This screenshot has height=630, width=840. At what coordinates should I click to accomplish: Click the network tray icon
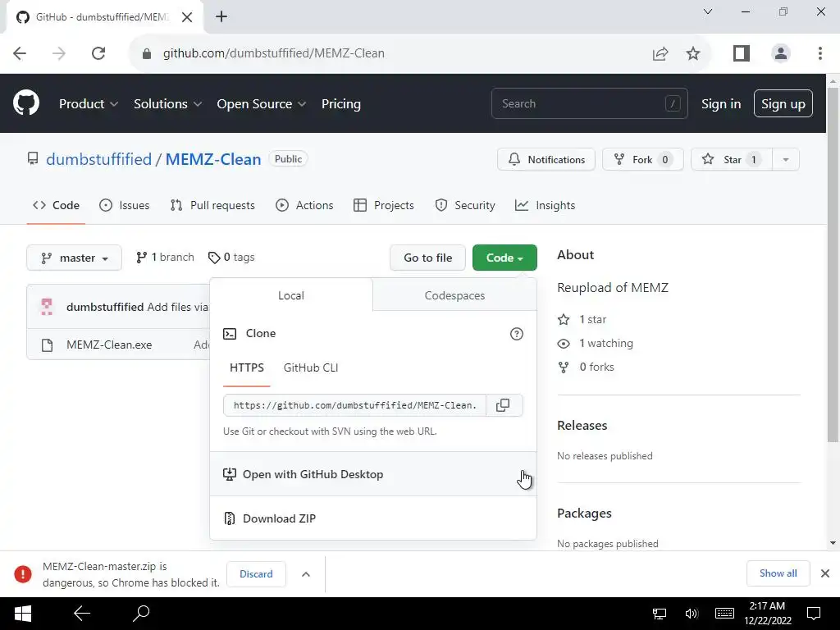[660, 614]
